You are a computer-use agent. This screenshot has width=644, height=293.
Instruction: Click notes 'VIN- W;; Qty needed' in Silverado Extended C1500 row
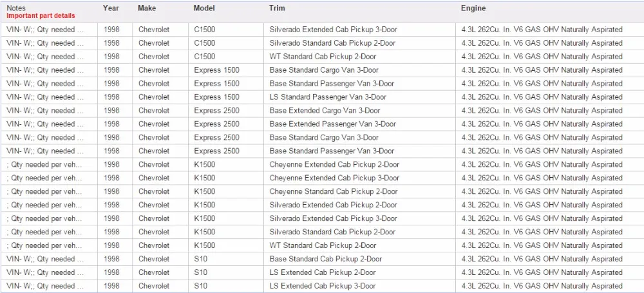45,30
